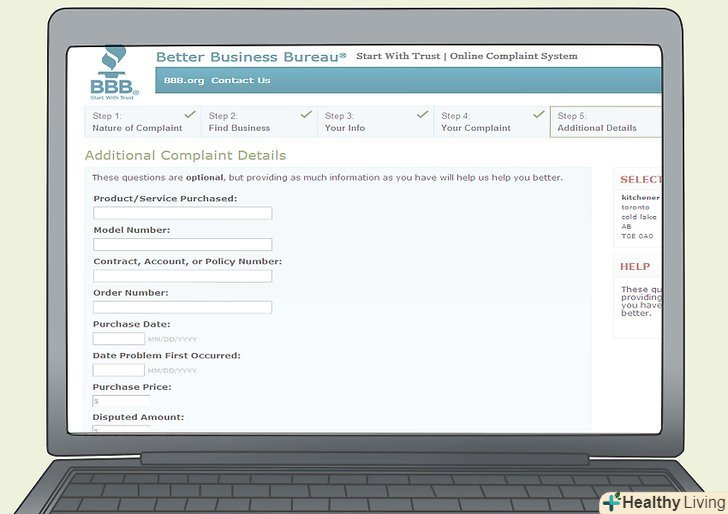Click the Step 2 checkmark icon
728x514 pixels.
click(306, 114)
